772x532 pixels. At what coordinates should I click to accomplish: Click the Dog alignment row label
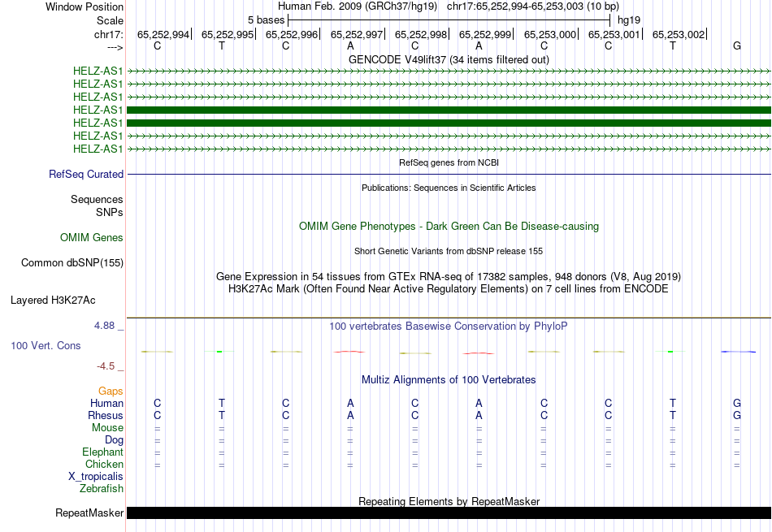[115, 440]
